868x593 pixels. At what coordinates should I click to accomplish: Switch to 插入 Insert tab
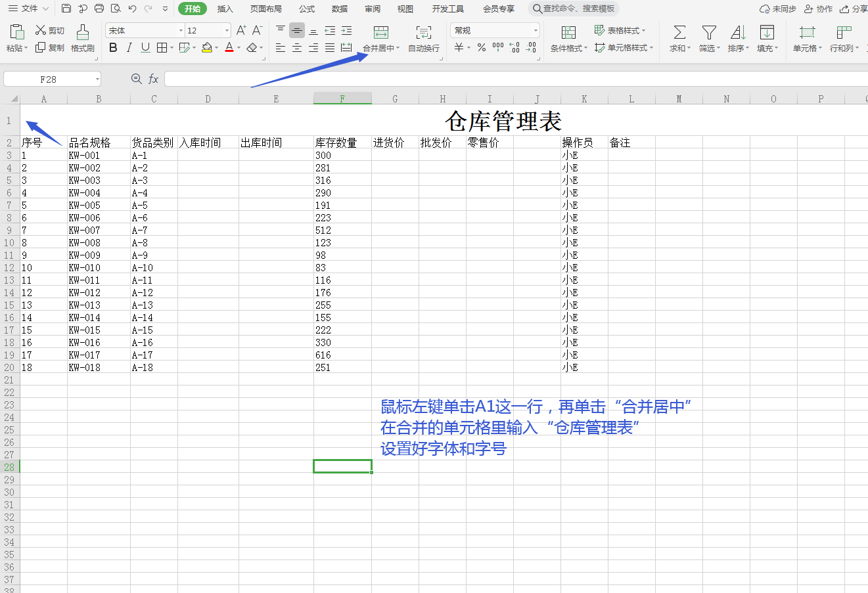point(225,9)
